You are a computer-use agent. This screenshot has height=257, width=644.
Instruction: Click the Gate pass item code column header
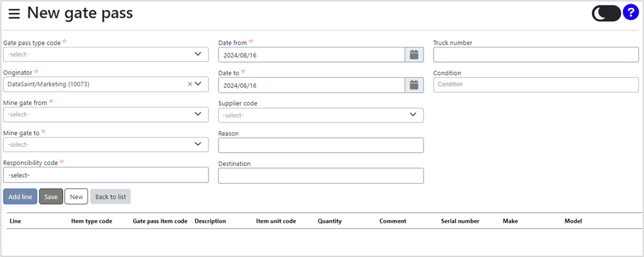coord(161,221)
